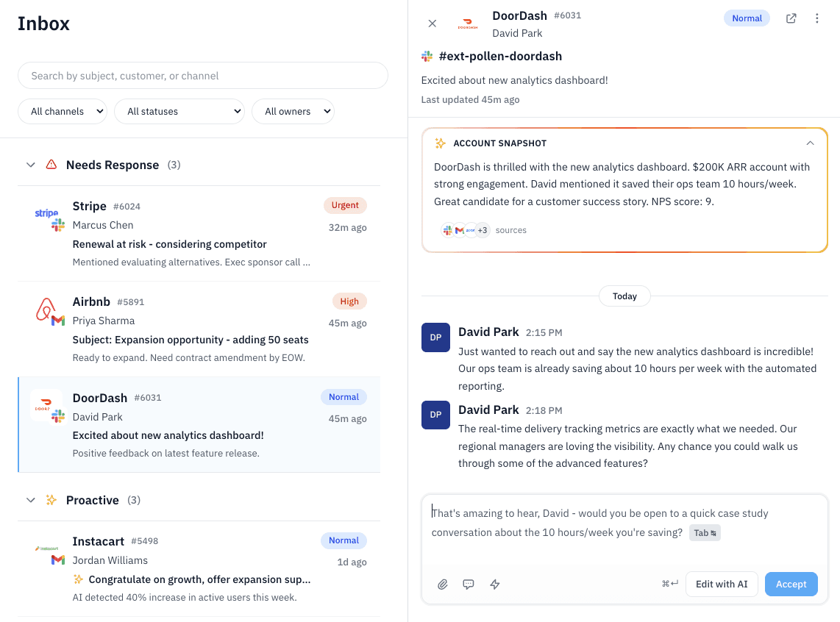Click the Tab shortcut hint chip
Image resolution: width=840 pixels, height=622 pixels.
705,532
